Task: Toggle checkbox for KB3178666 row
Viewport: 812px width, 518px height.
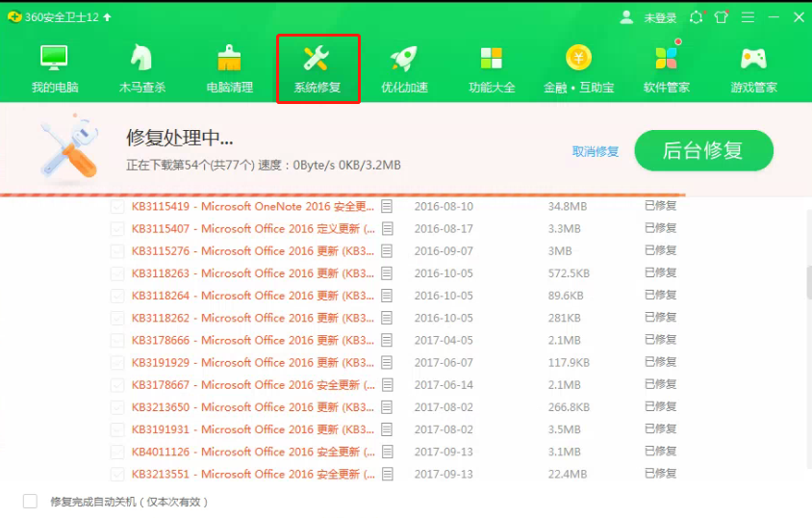Action: pos(117,340)
